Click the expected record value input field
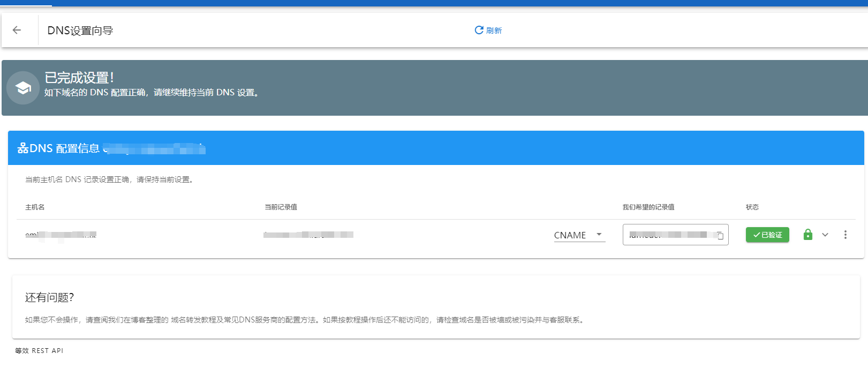The height and width of the screenshot is (383, 868). (x=669, y=235)
